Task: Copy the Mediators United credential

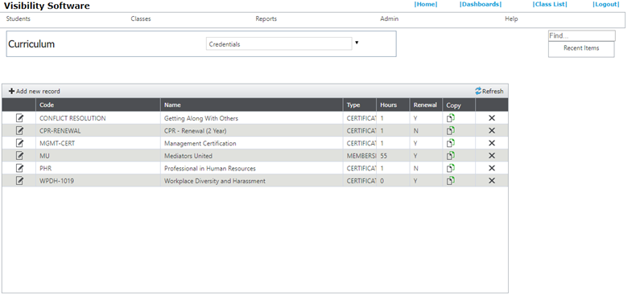Action: 451,156
